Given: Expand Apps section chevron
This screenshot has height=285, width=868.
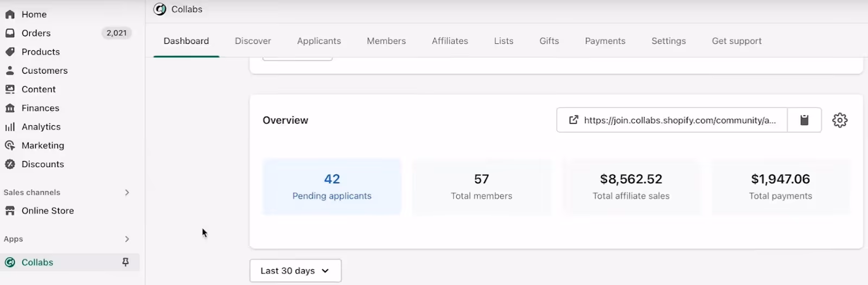Looking at the screenshot, I should pos(127,239).
